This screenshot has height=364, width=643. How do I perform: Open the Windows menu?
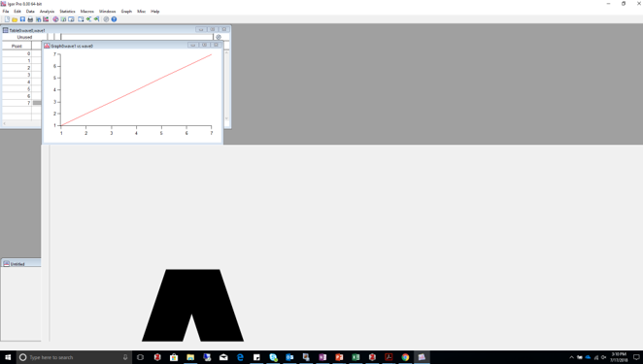pyautogui.click(x=108, y=12)
